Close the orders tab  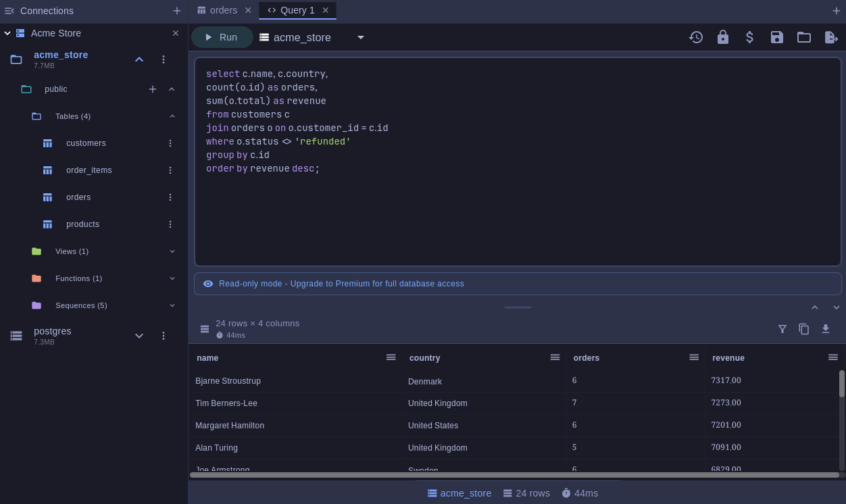click(x=248, y=10)
